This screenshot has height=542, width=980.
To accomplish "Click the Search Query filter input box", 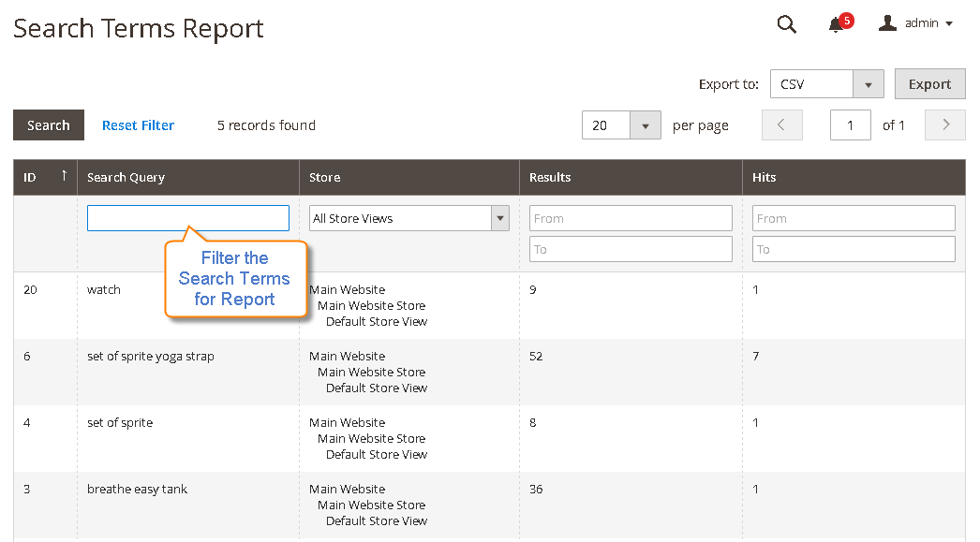I will tap(187, 217).
